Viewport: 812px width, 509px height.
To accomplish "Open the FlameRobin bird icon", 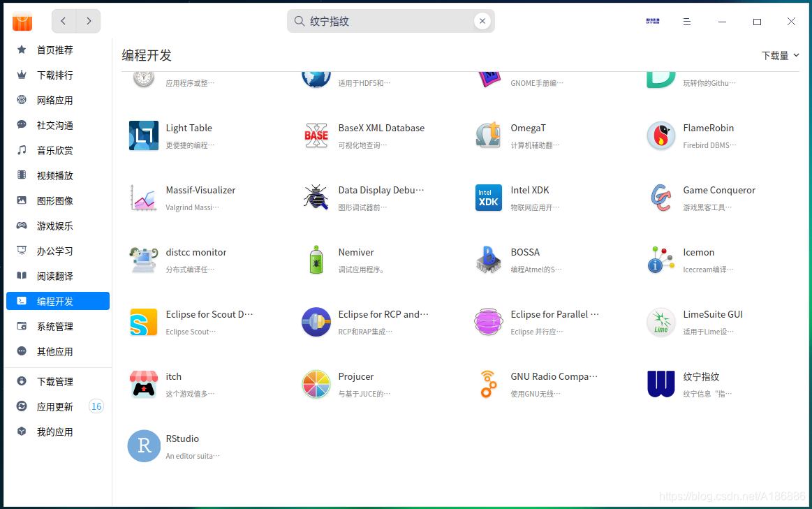I will (660, 135).
